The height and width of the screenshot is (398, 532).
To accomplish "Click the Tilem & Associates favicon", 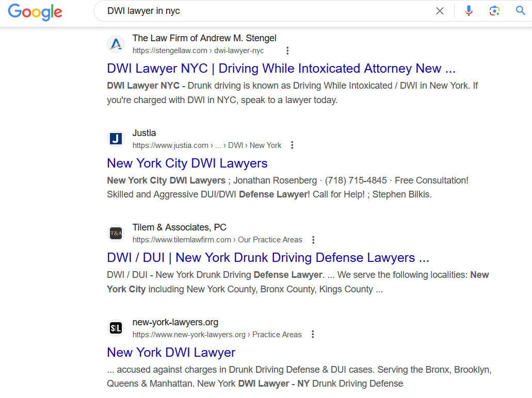I will point(116,233).
